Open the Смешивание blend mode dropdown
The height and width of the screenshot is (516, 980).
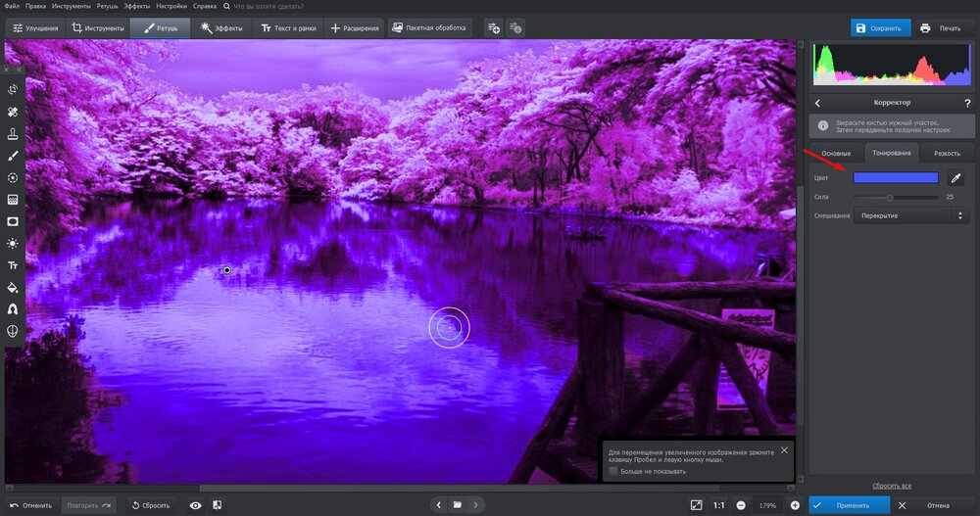[x=910, y=215]
